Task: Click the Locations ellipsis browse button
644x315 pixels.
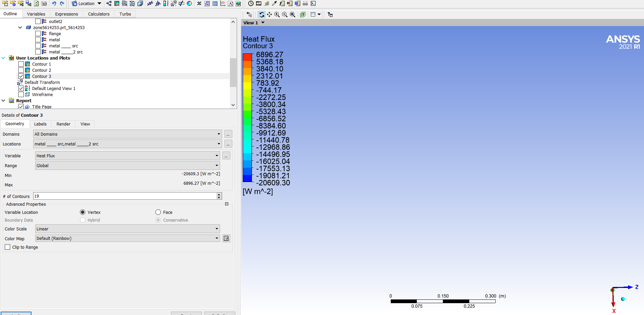Action: [228, 144]
